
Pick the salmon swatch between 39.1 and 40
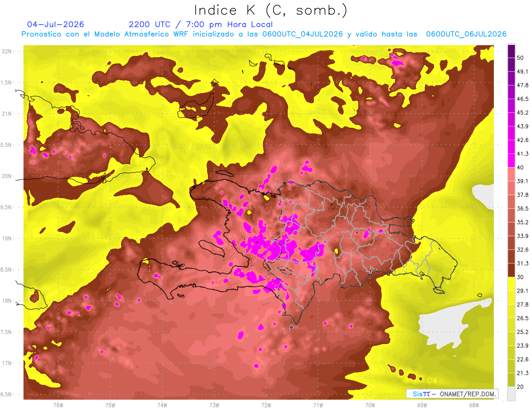click(511, 174)
